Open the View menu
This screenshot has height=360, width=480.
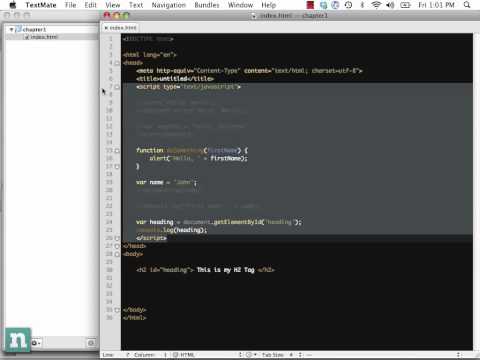coord(113,5)
